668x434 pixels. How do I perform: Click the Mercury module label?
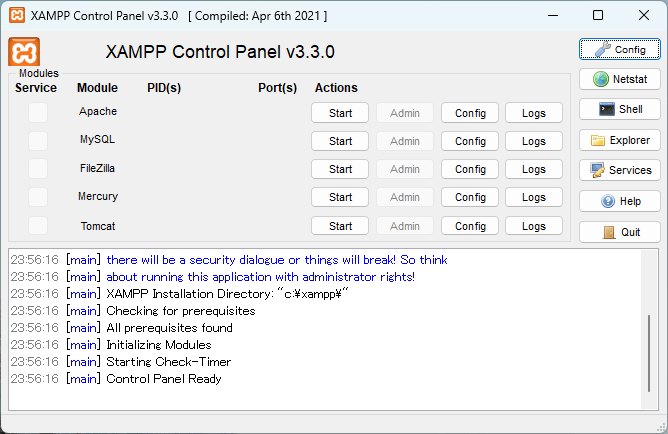click(98, 196)
